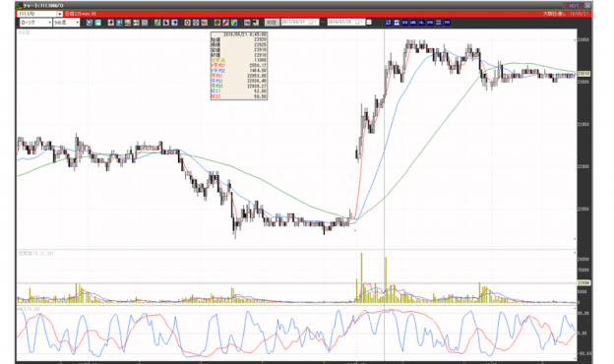Click the teal window layout toolbar icon
This screenshot has width=614, height=364.
(x=97, y=23)
